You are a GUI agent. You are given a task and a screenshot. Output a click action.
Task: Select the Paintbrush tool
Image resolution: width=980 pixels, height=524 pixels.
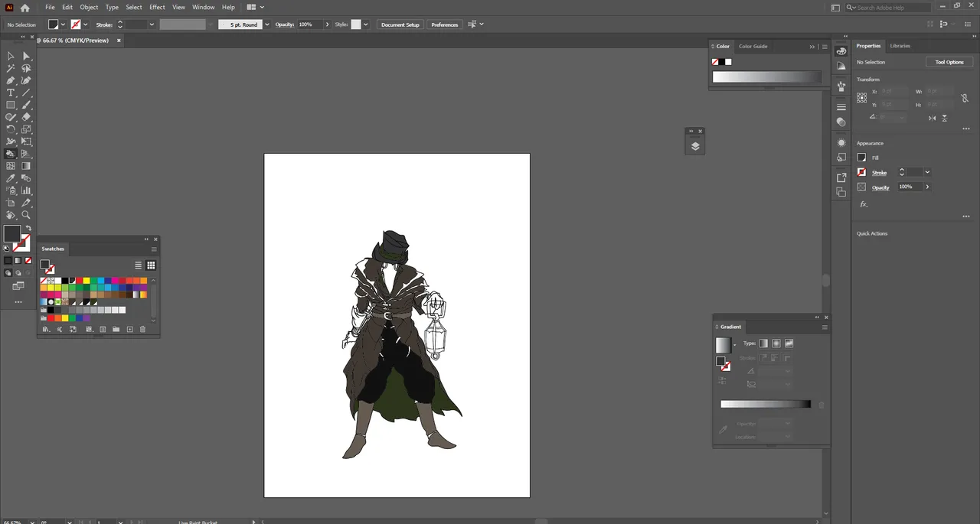(26, 105)
